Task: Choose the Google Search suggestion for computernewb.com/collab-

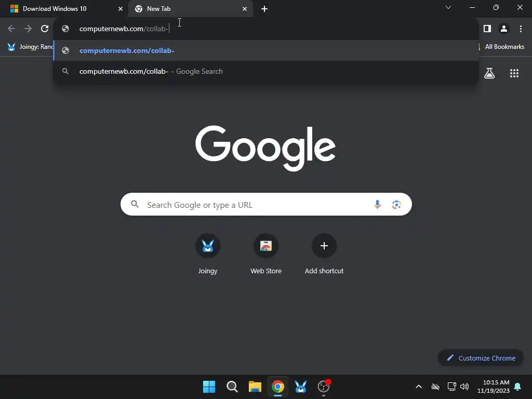Action: point(266,71)
